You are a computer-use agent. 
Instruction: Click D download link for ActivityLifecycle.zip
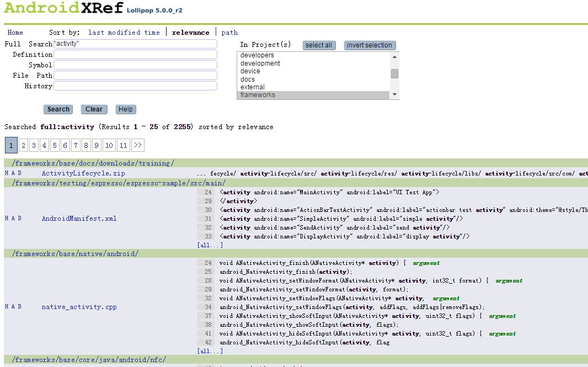19,173
